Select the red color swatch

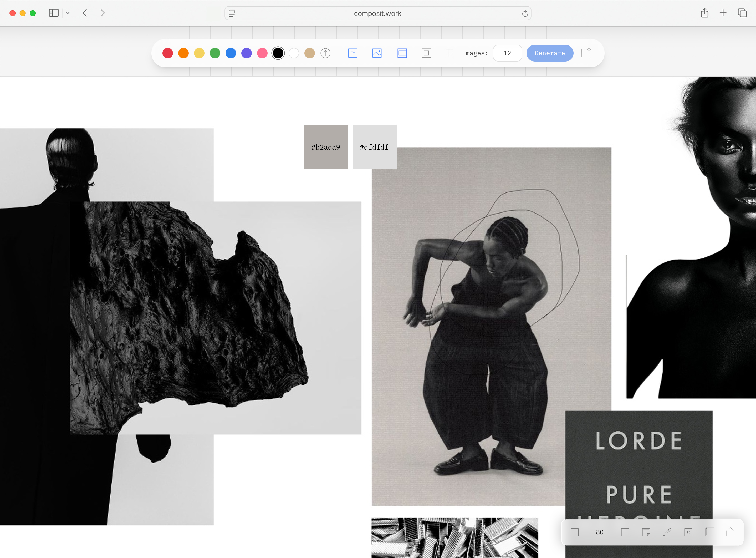[x=167, y=53]
